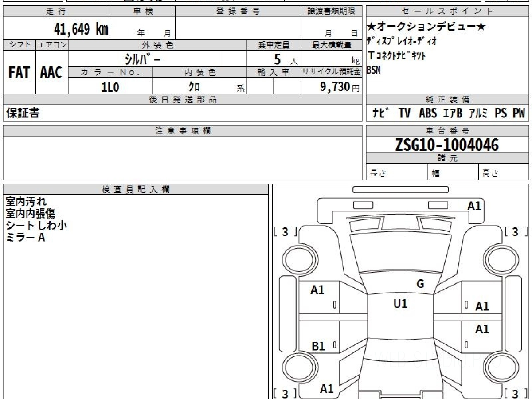
Task: Select the inspector note 室内内張傷
Action: [x=30, y=214]
